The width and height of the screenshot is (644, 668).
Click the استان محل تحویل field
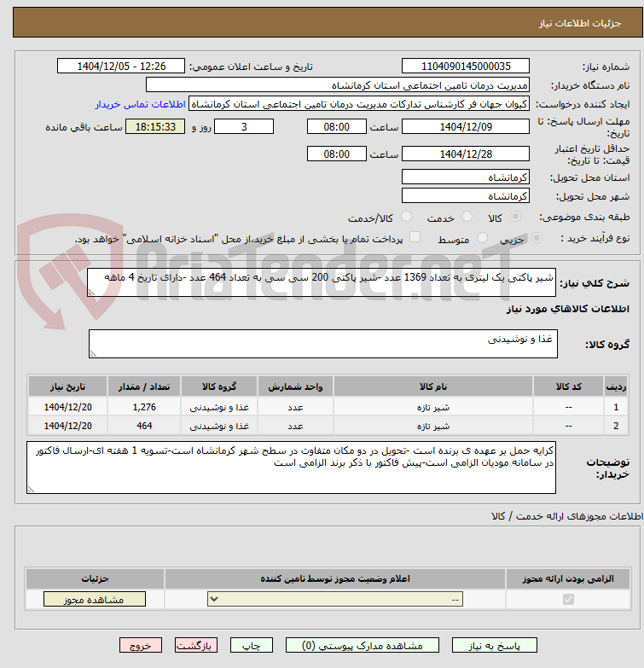tap(466, 177)
